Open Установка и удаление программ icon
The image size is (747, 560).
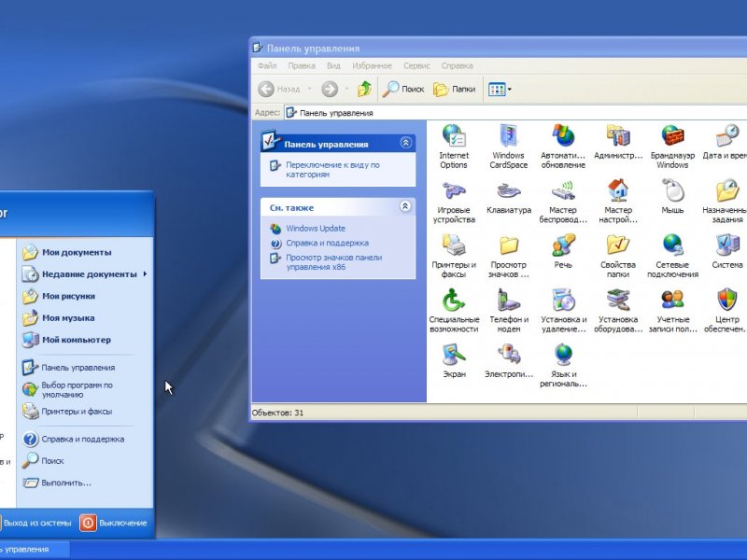[x=563, y=311]
